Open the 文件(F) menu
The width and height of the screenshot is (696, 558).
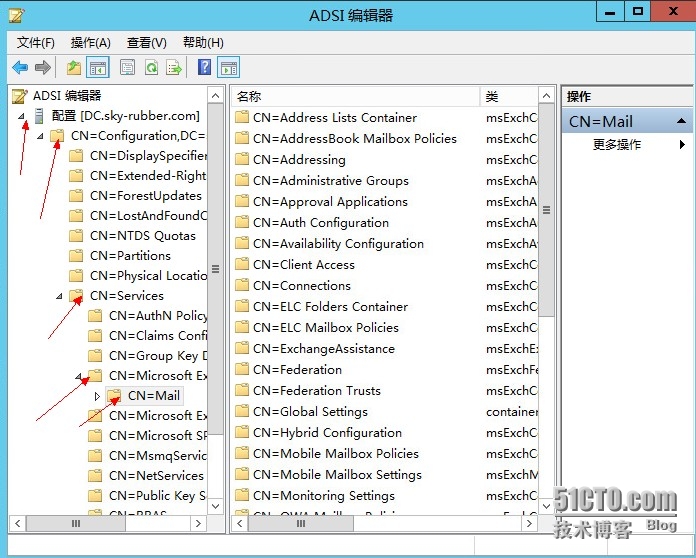36,43
